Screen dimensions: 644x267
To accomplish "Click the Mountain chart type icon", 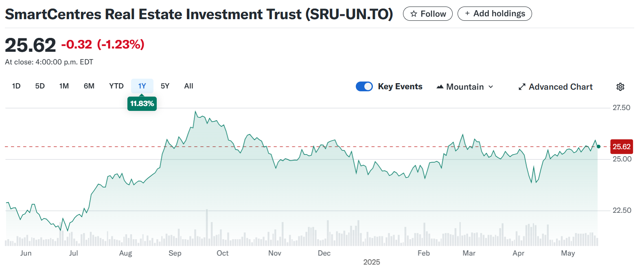I will 440,87.
